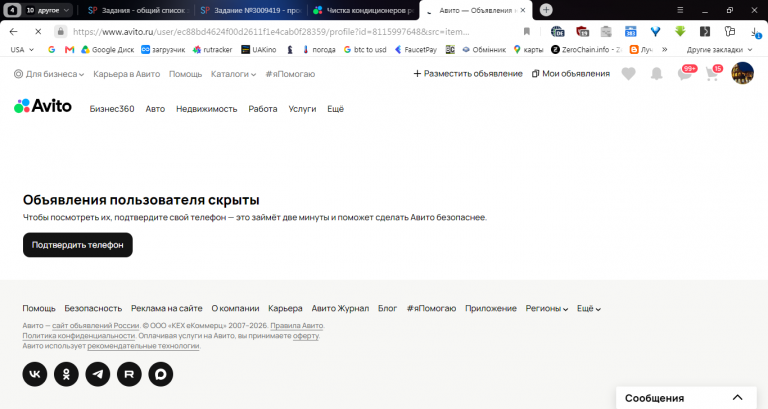Screen dimensions: 768x409
Task: Show more hidden bookmarks chevron
Action: pyautogui.click(x=665, y=49)
